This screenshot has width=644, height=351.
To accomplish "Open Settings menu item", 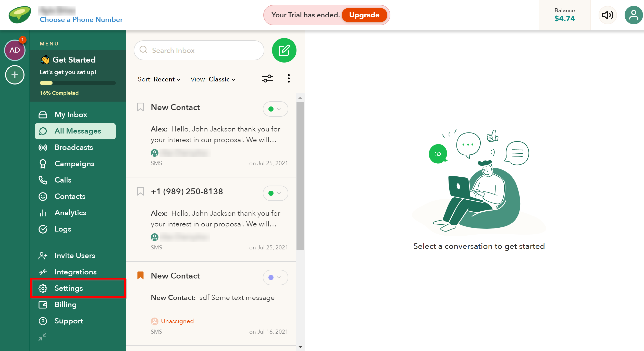I will pyautogui.click(x=69, y=288).
